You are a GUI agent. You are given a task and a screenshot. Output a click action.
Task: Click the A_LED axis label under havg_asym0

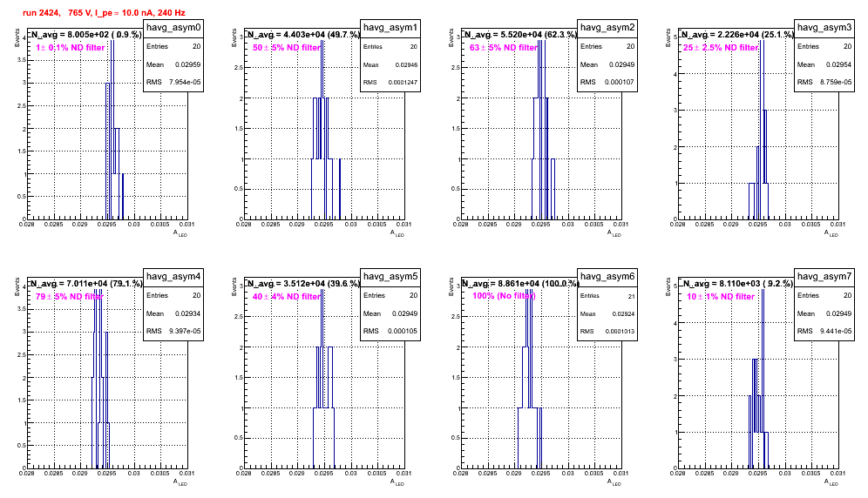coord(181,233)
